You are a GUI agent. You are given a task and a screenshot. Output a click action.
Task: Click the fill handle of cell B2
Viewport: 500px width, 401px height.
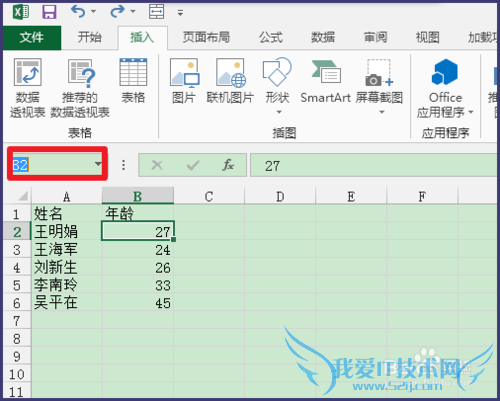click(x=173, y=239)
